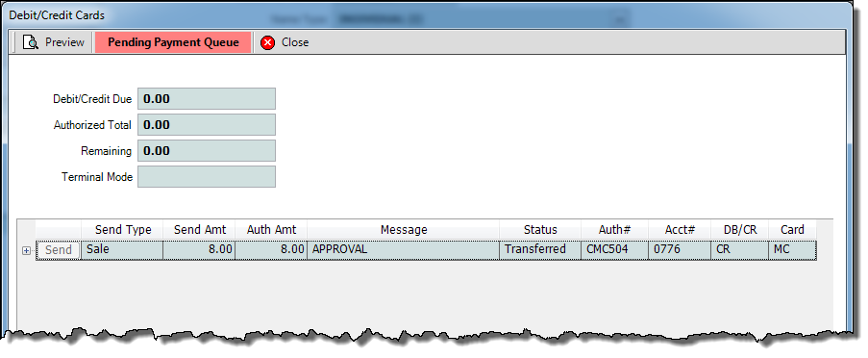Select the Remaining amount field
The height and width of the screenshot is (358, 868).
(x=207, y=151)
